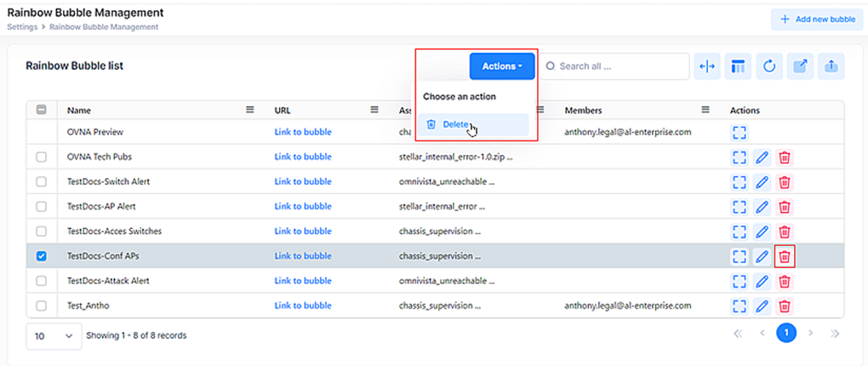Open the Members column menu
The width and height of the screenshot is (868, 366).
[x=705, y=110]
